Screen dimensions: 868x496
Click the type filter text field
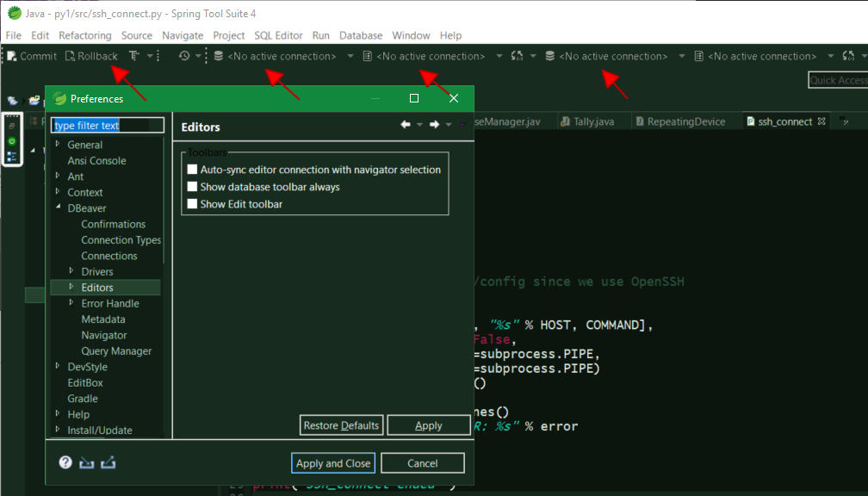click(x=108, y=125)
